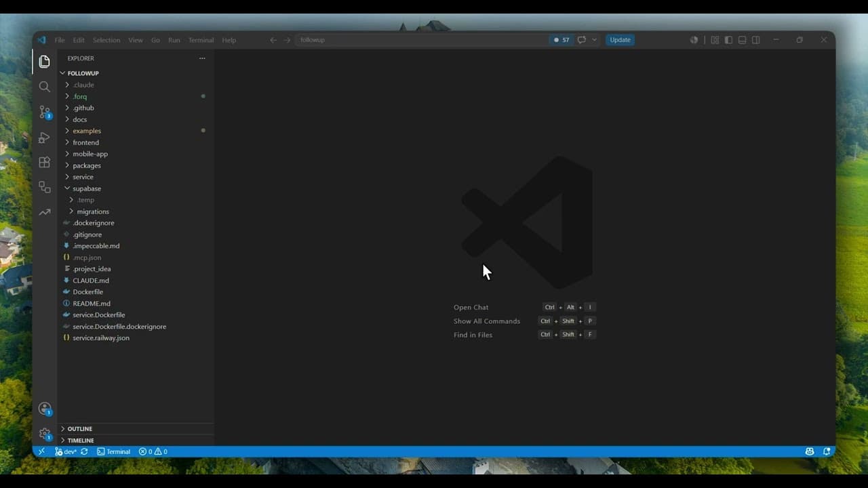Click the Synchronize Changes icon in status bar

pyautogui.click(x=84, y=451)
